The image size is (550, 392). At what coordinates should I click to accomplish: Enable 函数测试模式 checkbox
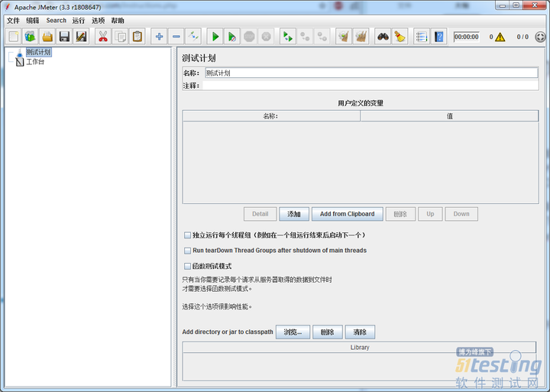coord(188,267)
